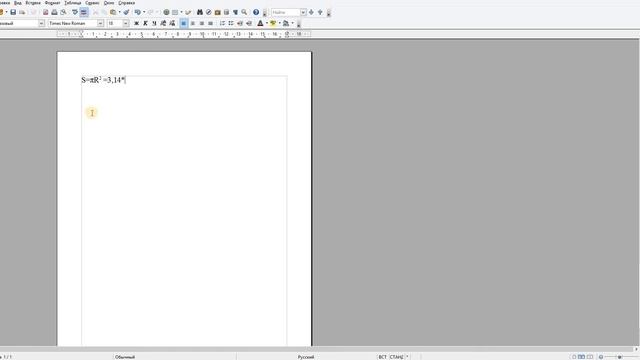640x360 pixels.
Task: Toggle automatic spell checking
Action: coord(84,12)
